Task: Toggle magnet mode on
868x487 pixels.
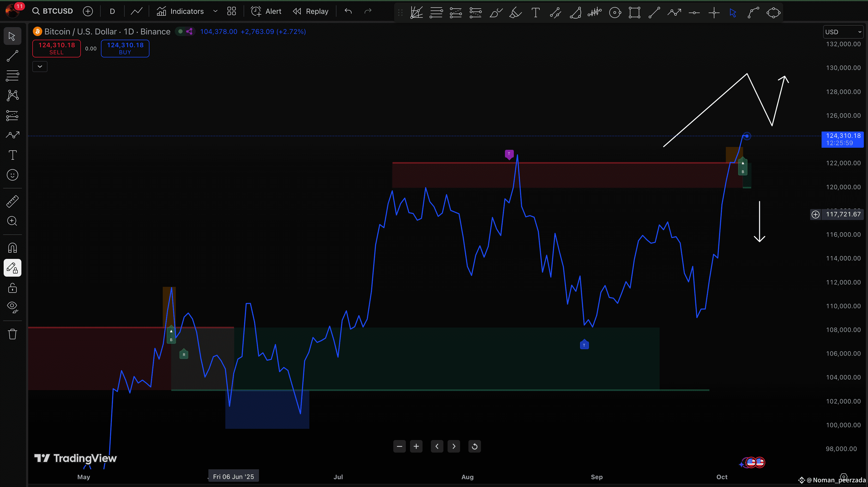Action: tap(13, 248)
